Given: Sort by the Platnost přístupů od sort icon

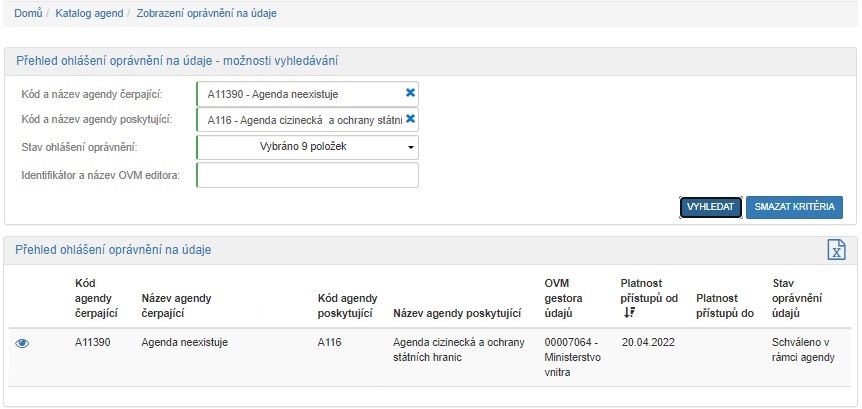Looking at the screenshot, I should tap(627, 313).
